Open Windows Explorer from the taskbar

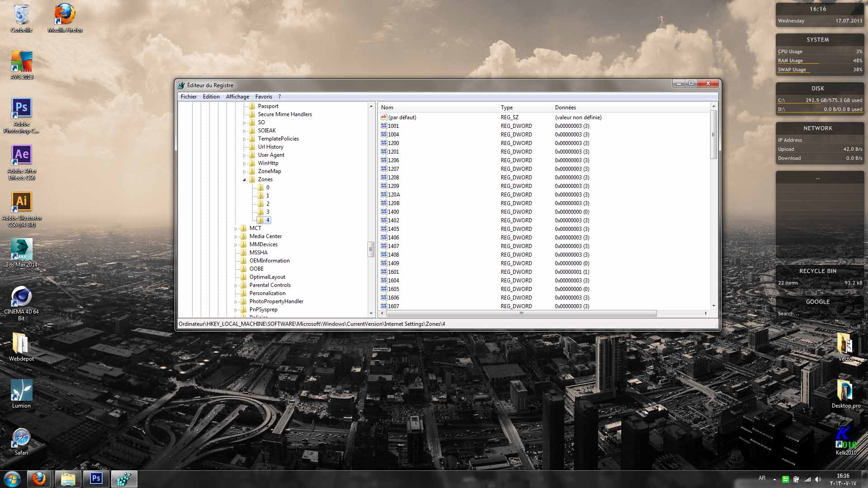(68, 479)
